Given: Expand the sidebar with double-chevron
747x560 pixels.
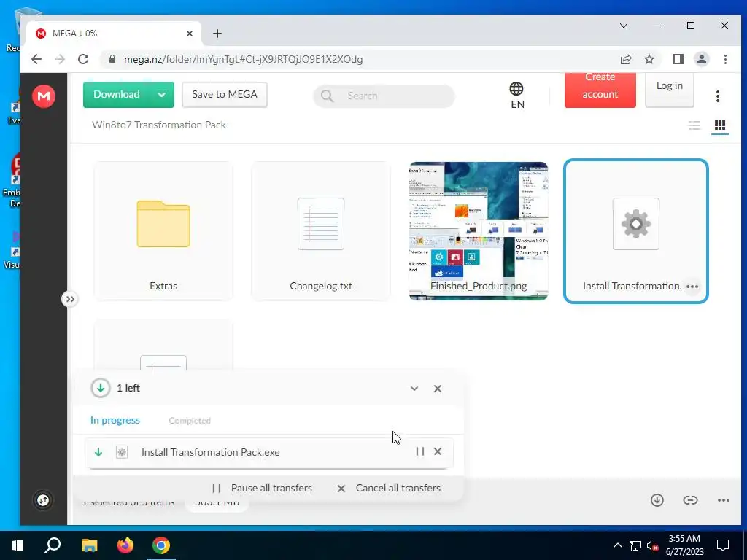Looking at the screenshot, I should [x=70, y=299].
